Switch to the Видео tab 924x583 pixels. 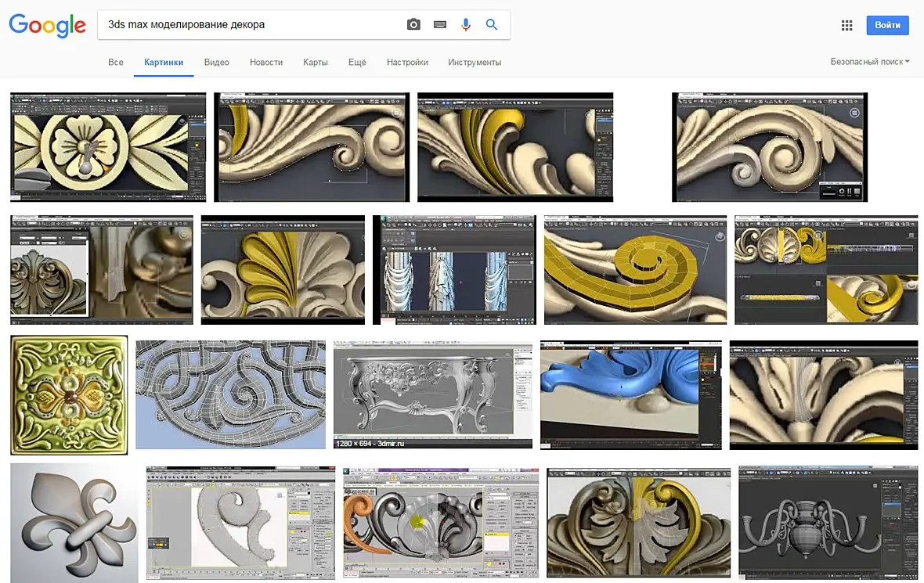(x=216, y=63)
